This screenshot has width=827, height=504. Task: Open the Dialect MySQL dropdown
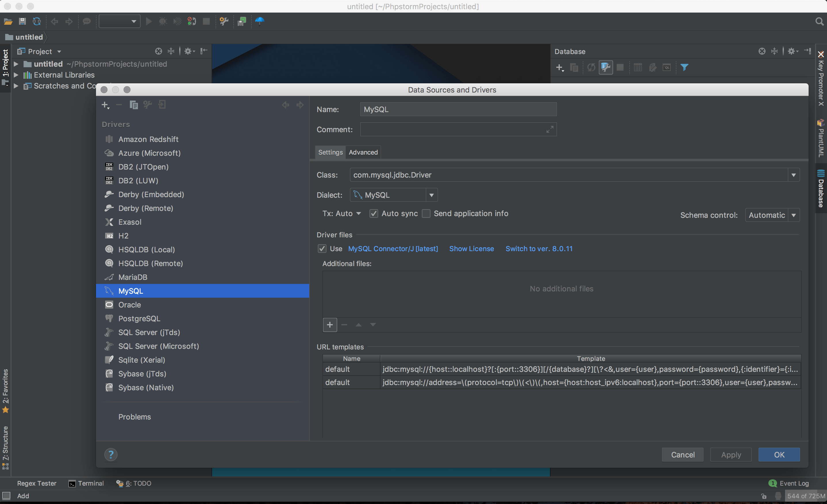(393, 195)
